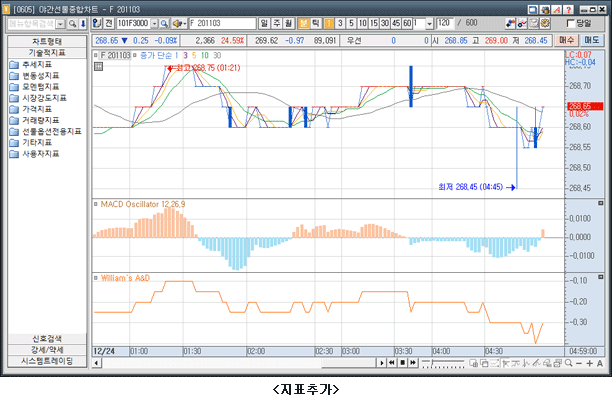Viewport: 612px width, 397px height.
Task: Click the download arrow icon beside menu search
Action: [83, 24]
